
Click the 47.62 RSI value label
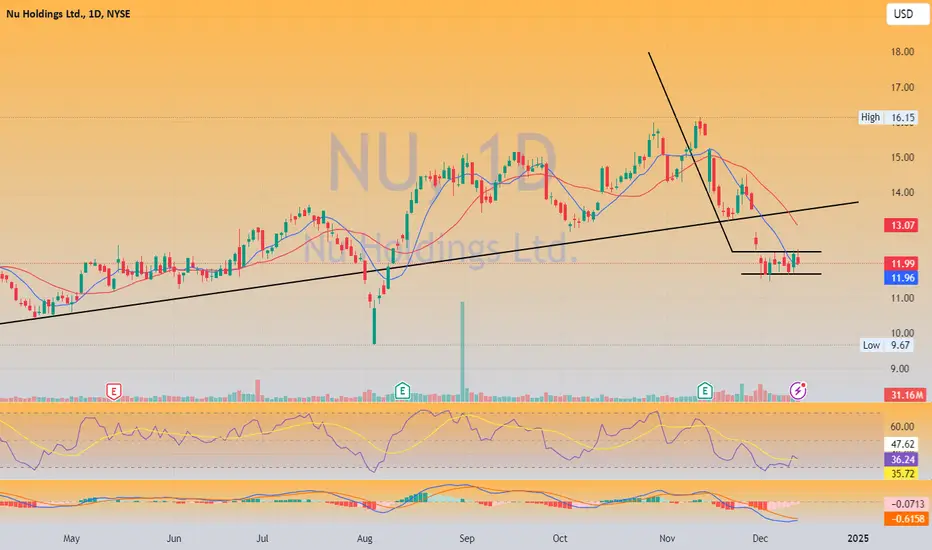(x=902, y=444)
